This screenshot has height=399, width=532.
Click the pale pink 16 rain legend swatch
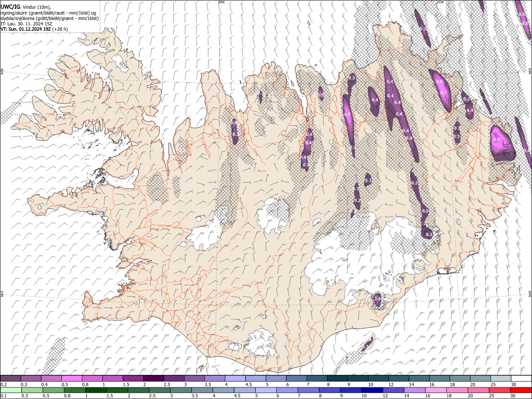(x=436, y=390)
